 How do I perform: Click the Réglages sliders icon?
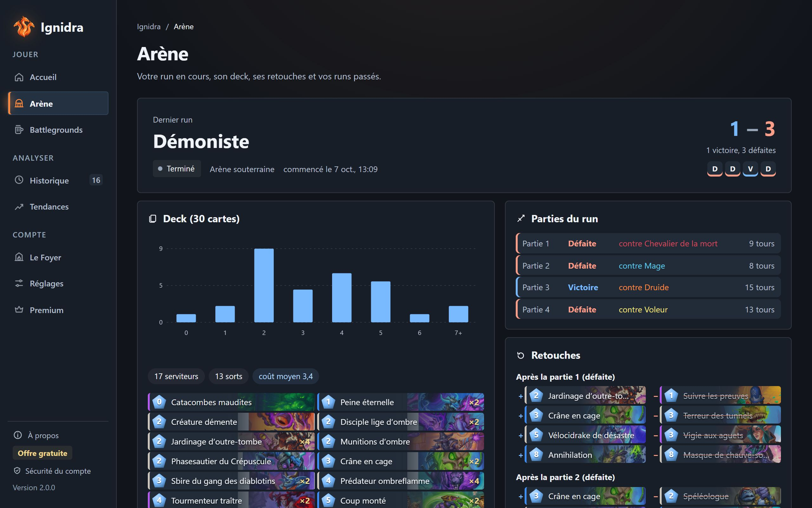tap(19, 283)
